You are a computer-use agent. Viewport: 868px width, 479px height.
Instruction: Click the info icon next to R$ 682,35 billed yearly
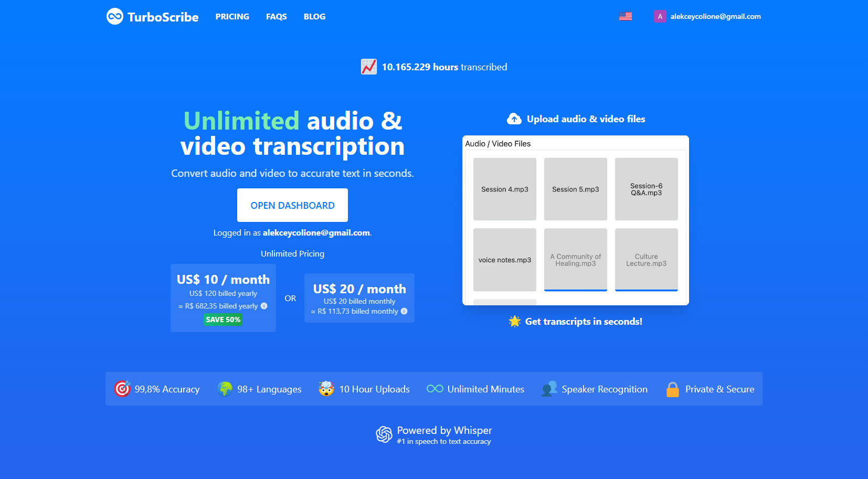tap(264, 306)
